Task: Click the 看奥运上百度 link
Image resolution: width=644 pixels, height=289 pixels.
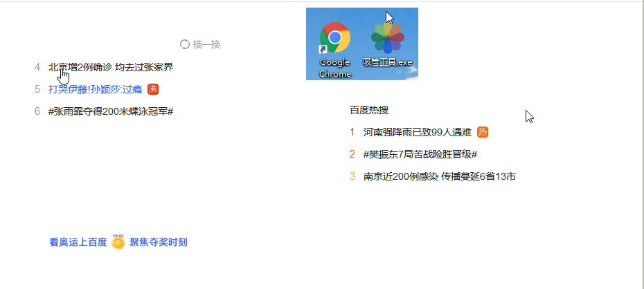Action: coord(78,242)
